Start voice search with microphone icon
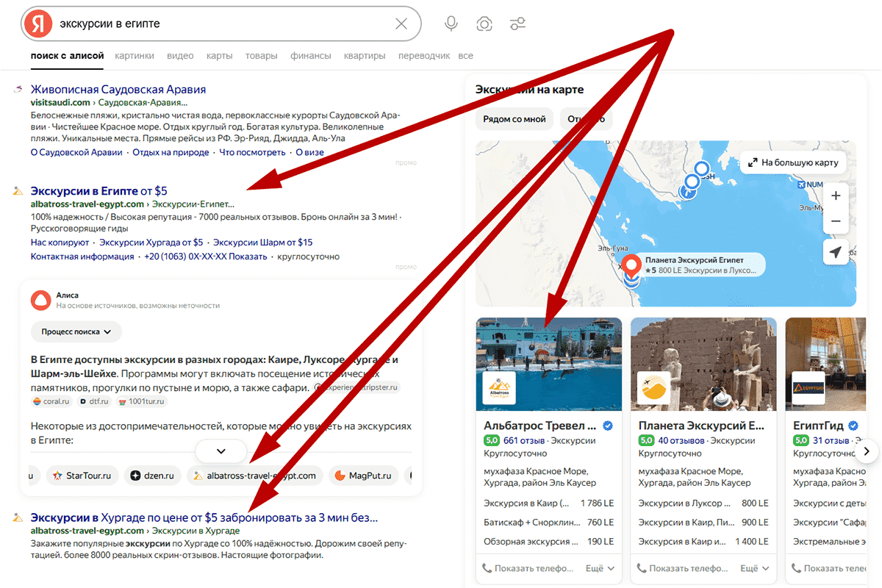The height and width of the screenshot is (588, 882). [x=451, y=24]
